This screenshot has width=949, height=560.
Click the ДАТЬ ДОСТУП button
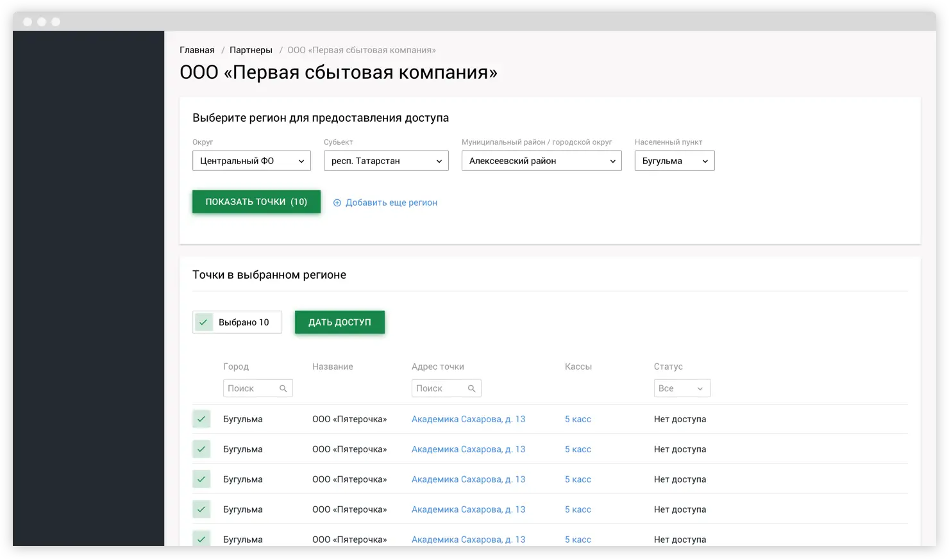tap(340, 322)
